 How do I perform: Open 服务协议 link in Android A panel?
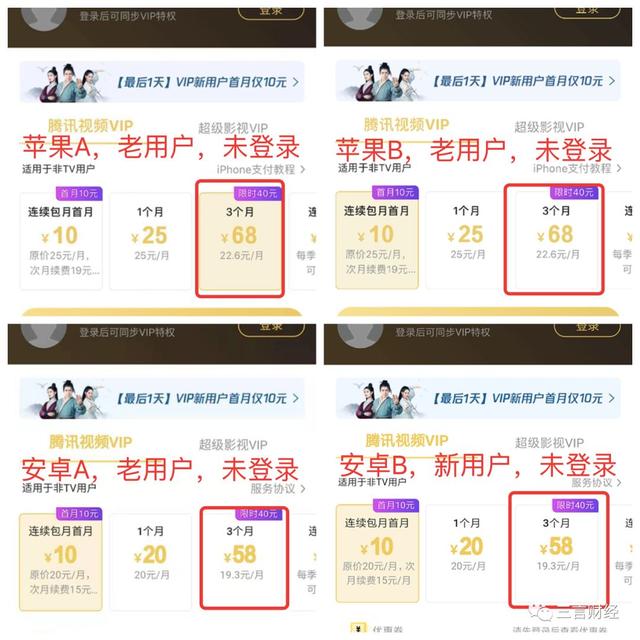pyautogui.click(x=278, y=489)
